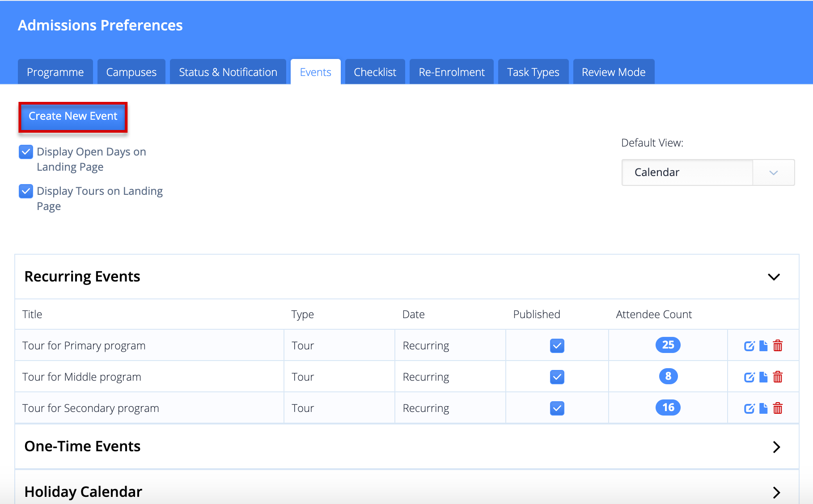Click attendee count badge 25
This screenshot has height=504, width=813.
click(668, 345)
